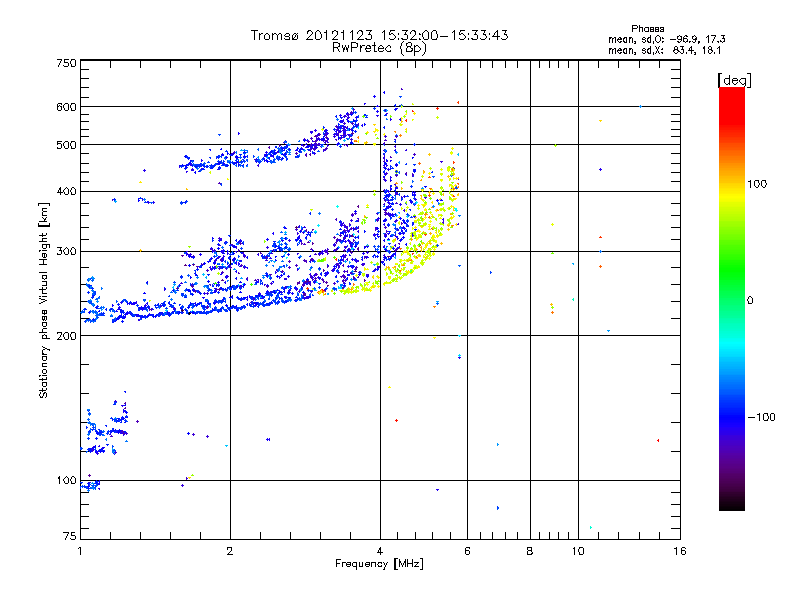Click the frequency axis tick label 10
Image resolution: width=800 pixels, height=600 pixels.
pos(578,551)
